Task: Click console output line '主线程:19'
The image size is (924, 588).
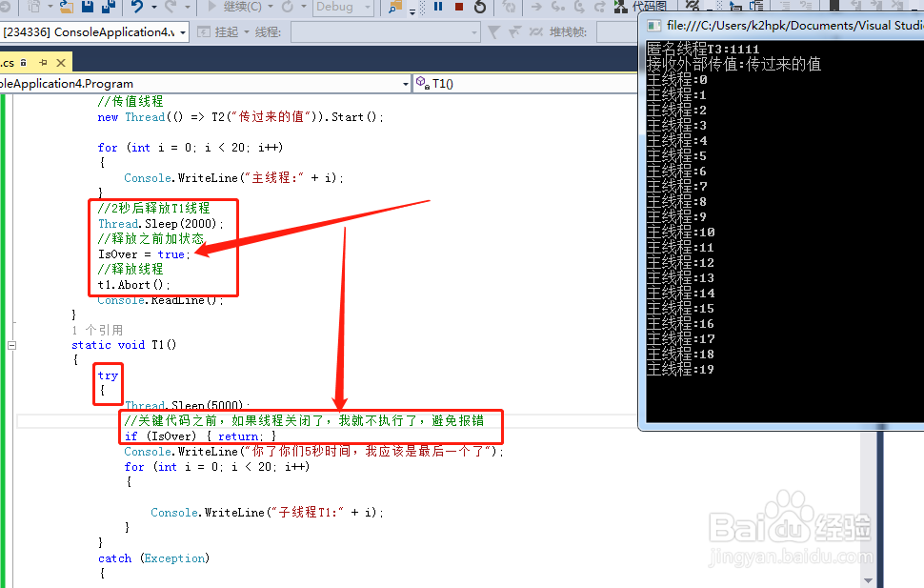Action: [x=681, y=369]
